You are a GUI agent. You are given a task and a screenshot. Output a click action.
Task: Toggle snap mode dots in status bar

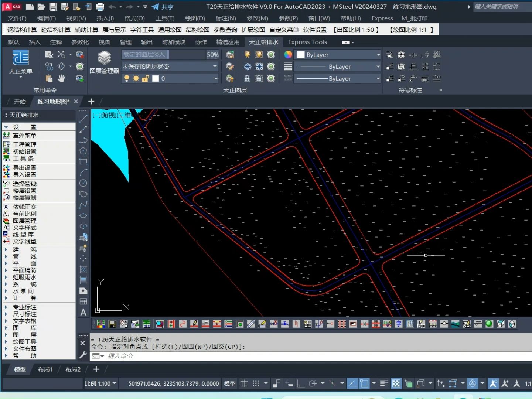[256, 383]
